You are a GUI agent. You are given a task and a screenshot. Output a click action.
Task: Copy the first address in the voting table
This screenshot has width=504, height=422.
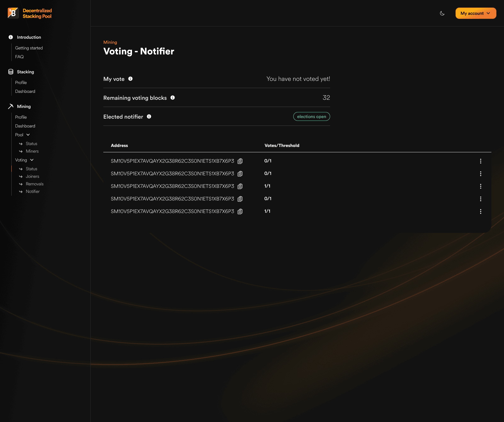click(240, 161)
